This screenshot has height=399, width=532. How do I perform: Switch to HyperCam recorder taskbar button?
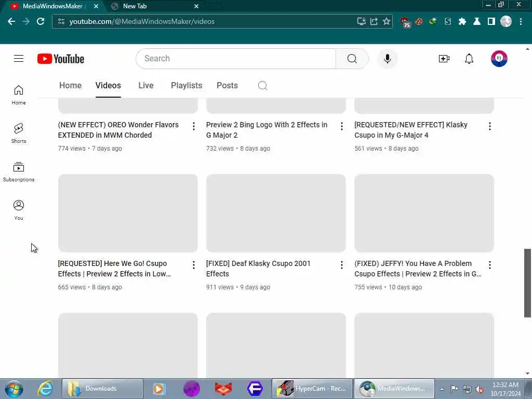click(312, 389)
